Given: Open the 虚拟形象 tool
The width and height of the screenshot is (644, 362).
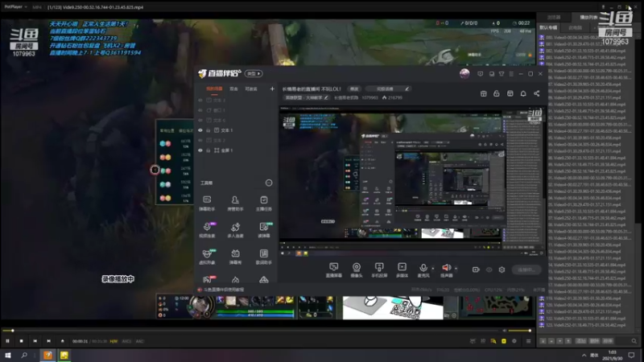Looking at the screenshot, I should pyautogui.click(x=207, y=257).
